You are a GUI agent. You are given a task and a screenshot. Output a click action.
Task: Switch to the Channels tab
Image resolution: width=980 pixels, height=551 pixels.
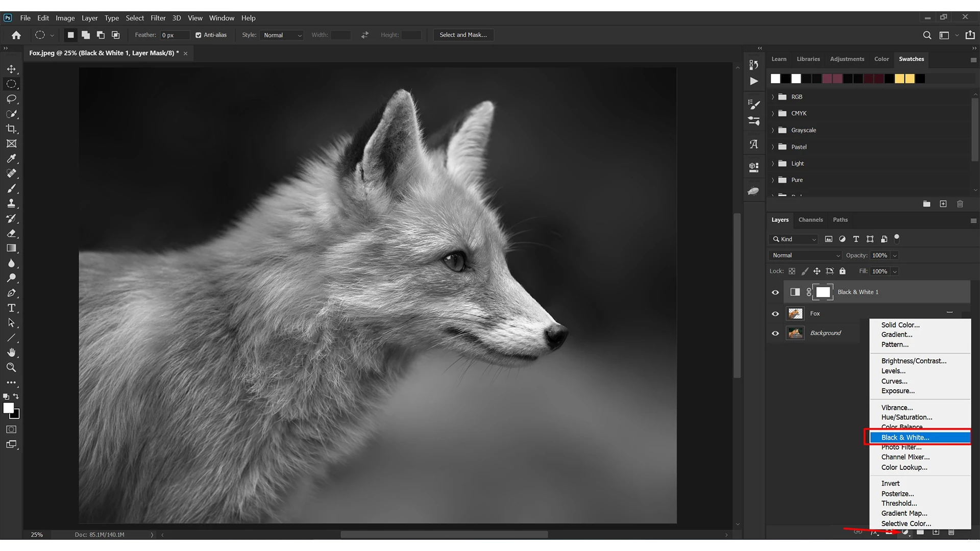(811, 220)
